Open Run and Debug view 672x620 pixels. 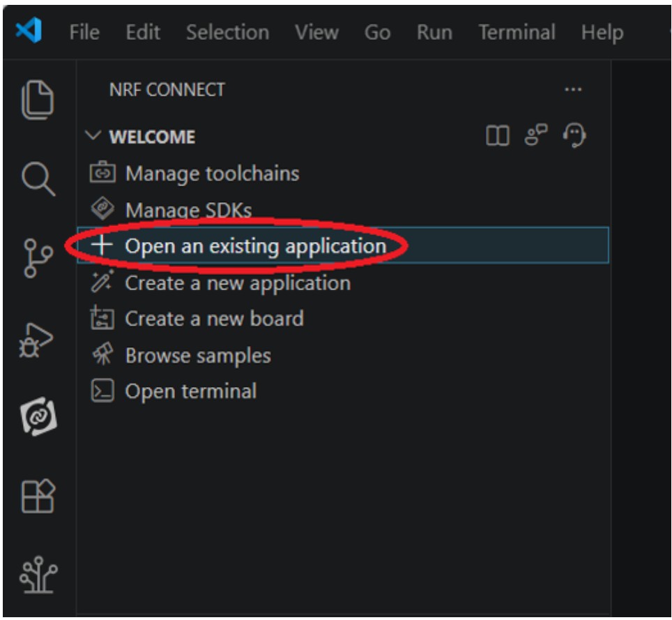[x=36, y=340]
